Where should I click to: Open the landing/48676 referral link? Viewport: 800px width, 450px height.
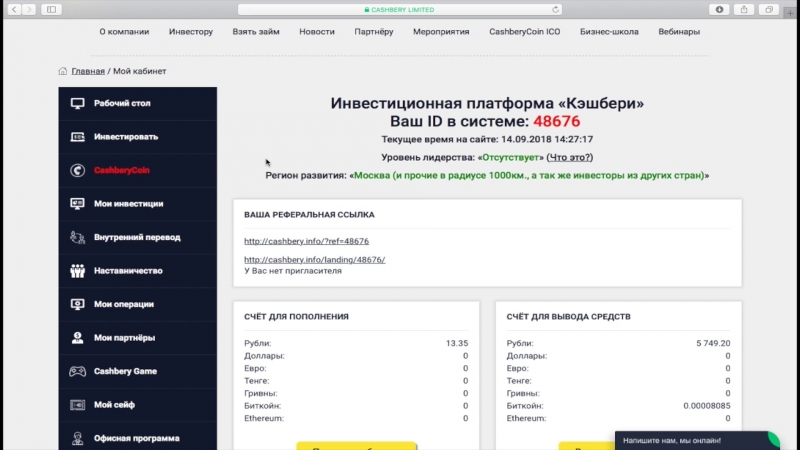pos(314,260)
